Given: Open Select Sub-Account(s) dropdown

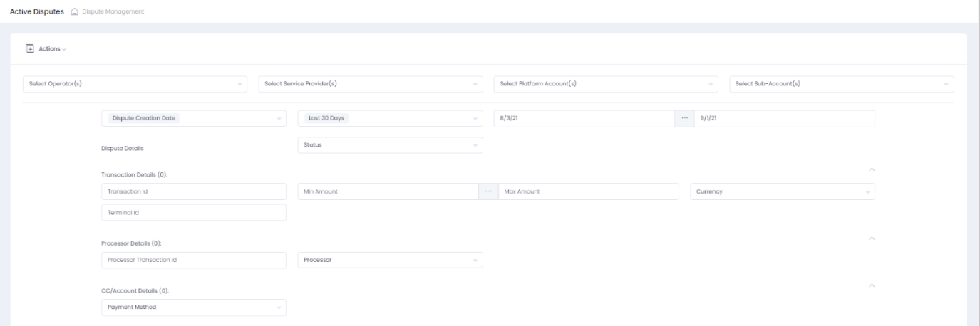Looking at the screenshot, I should (841, 84).
